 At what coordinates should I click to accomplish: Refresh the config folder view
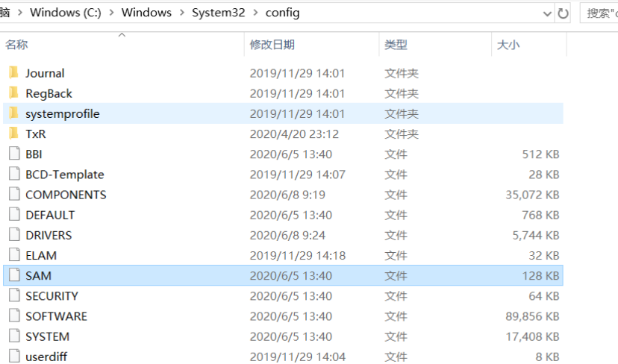563,13
